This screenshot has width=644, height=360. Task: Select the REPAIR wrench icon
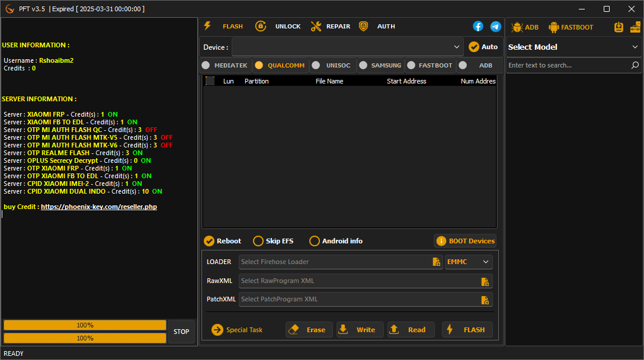pos(316,26)
